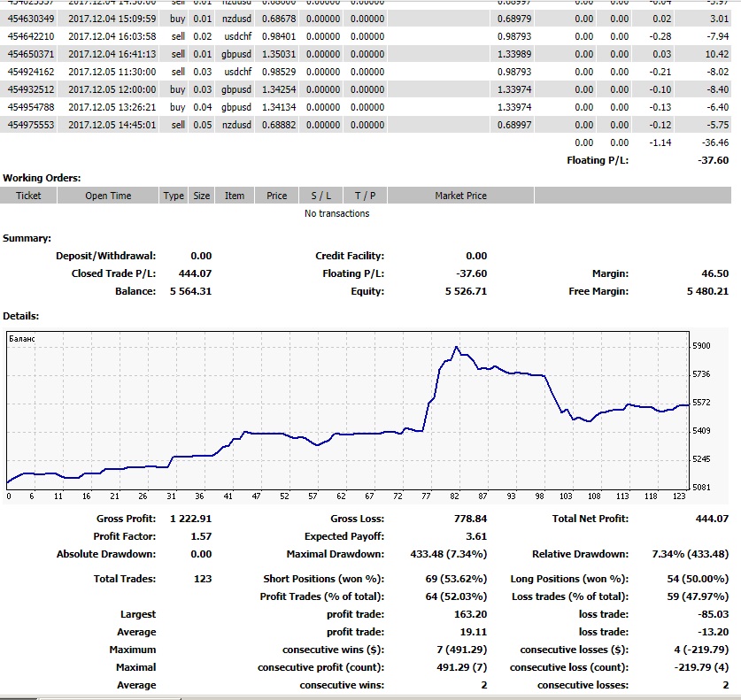The height and width of the screenshot is (700, 741).
Task: Click the Balance value 5 564.31
Action: tap(190, 291)
